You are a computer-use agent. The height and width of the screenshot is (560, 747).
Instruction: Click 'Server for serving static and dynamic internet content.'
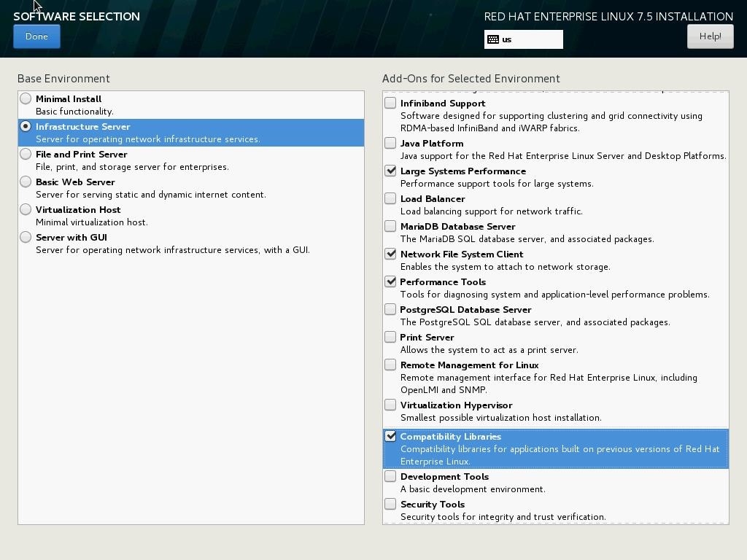(x=151, y=194)
